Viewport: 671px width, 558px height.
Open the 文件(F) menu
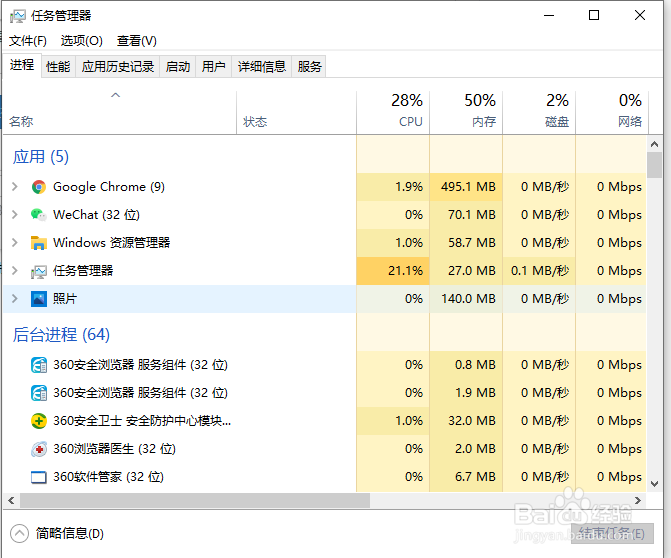click(28, 41)
